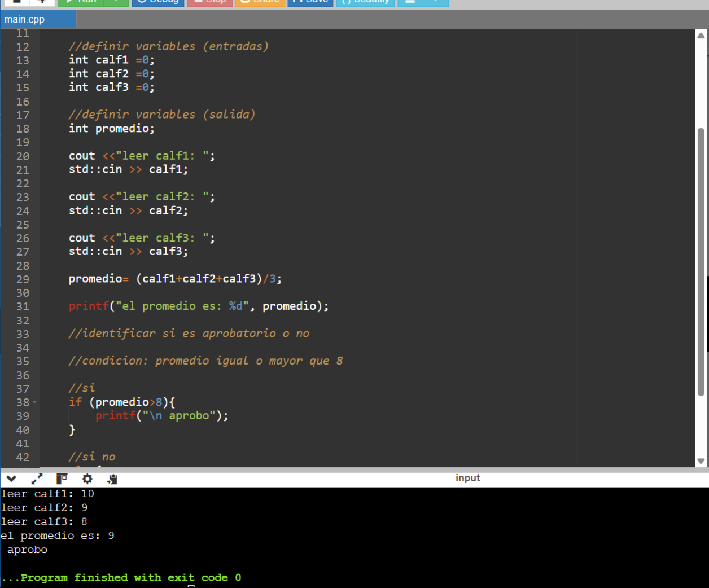Collapse the console panel with the chevron
The width and height of the screenshot is (709, 588).
point(11,479)
